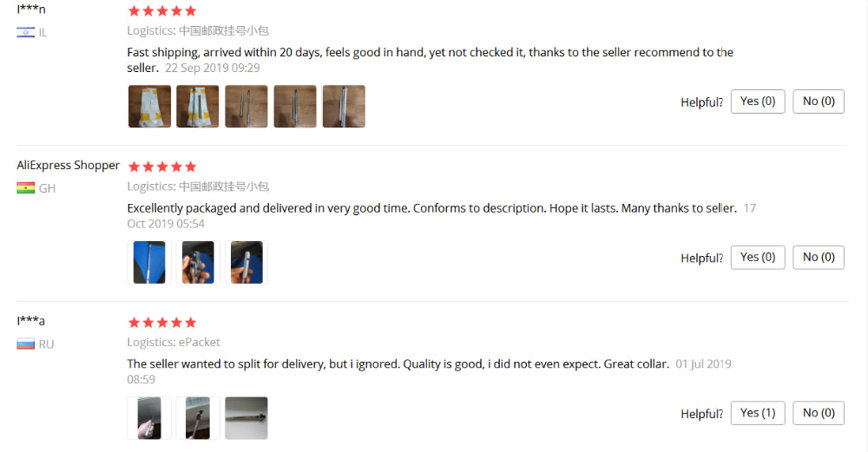Open first blue photo in Ghana review

click(149, 262)
